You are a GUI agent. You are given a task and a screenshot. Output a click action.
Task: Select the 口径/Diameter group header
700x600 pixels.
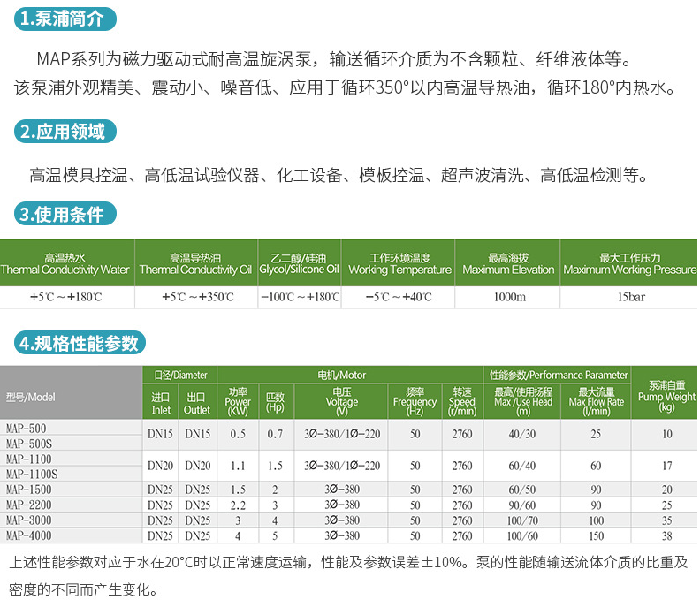[x=180, y=375]
